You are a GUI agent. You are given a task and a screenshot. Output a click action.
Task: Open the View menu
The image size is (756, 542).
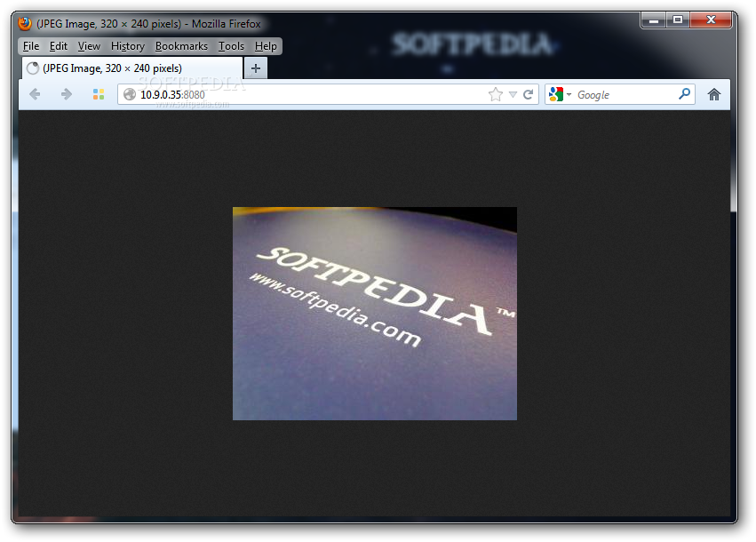click(89, 46)
